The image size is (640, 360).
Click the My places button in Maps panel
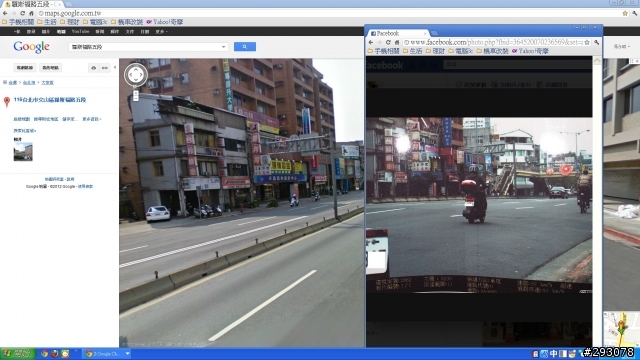click(51, 68)
